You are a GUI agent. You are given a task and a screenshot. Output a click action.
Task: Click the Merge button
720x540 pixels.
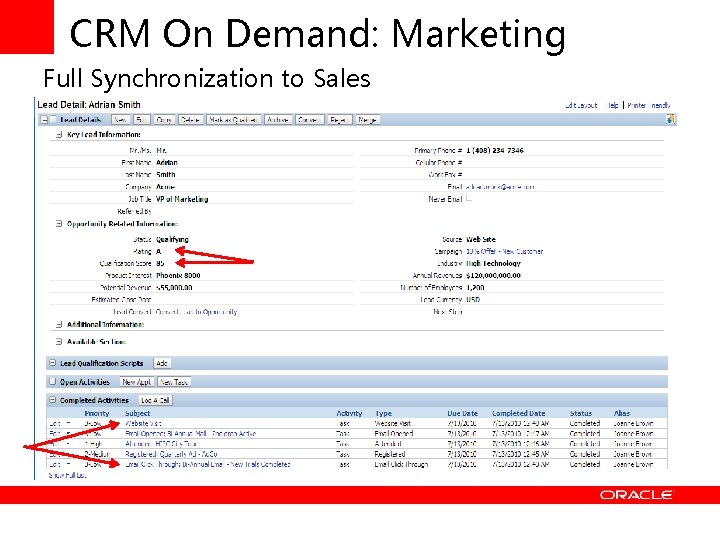(x=367, y=120)
